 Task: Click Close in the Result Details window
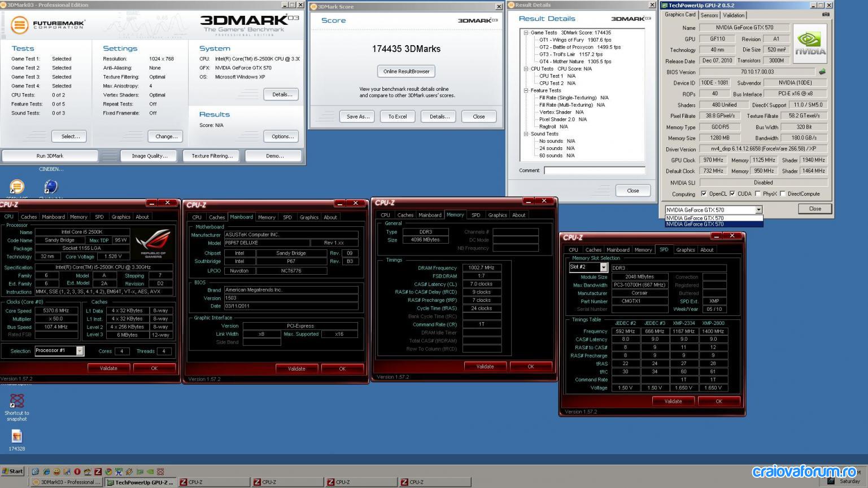tap(633, 191)
